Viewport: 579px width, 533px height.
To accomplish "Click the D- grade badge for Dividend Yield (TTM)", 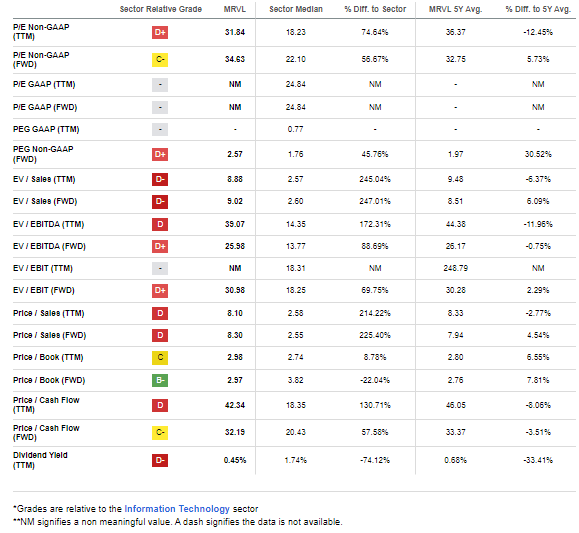I will 160,461.
